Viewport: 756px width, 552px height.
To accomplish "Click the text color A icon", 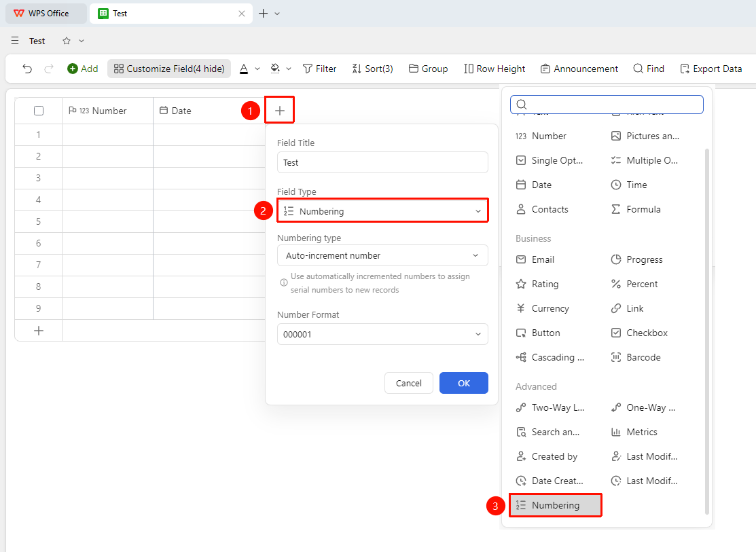I will (x=244, y=69).
